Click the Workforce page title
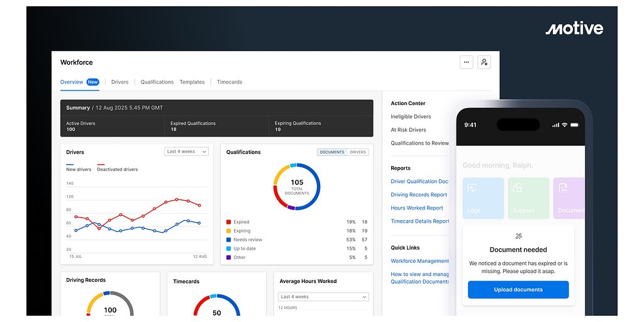Viewport: 644px width, 322px height. [76, 62]
